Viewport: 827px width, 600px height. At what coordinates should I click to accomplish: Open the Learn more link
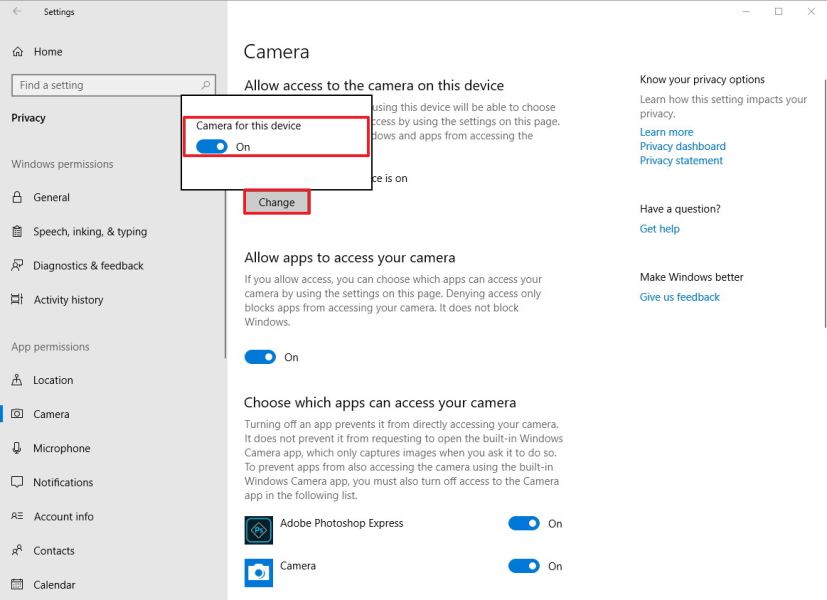pyautogui.click(x=666, y=132)
